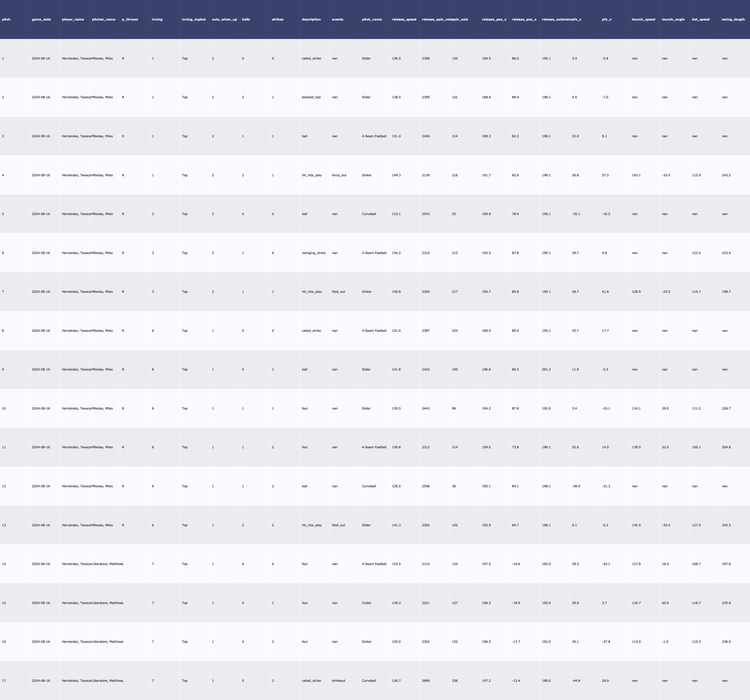This screenshot has height=700, width=750.
Task: Click the description header cell
Action: pyautogui.click(x=311, y=19)
